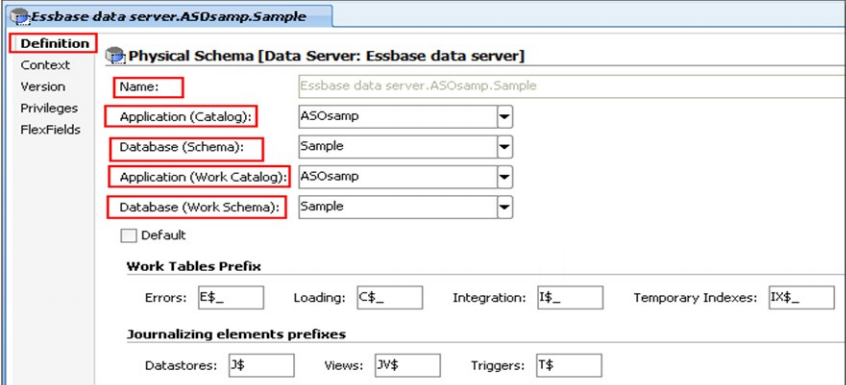The width and height of the screenshot is (846, 385).
Task: Click the disabled Name text field
Action: [572, 86]
